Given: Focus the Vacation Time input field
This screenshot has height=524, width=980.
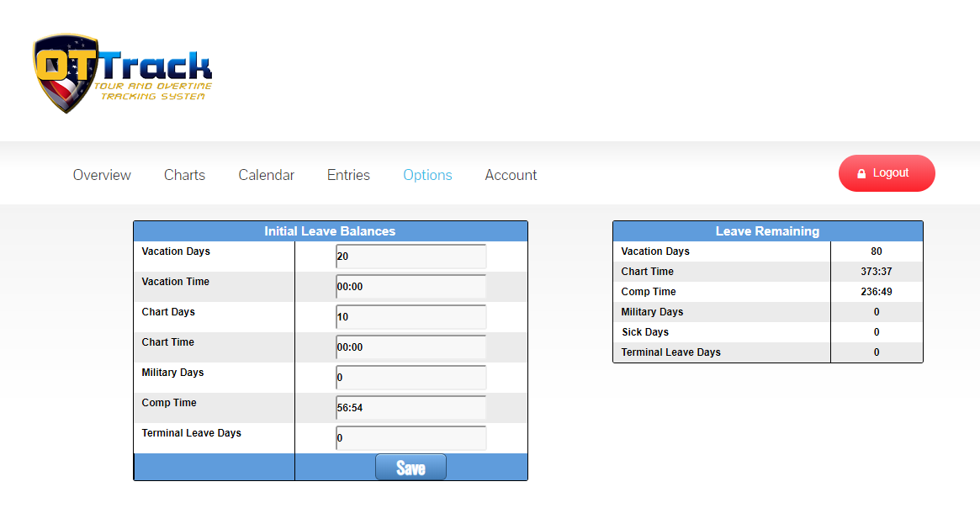Looking at the screenshot, I should click(x=411, y=287).
